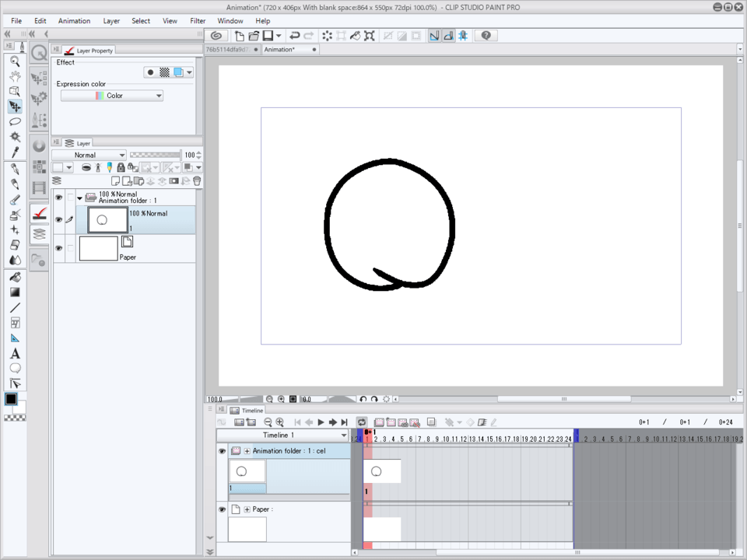Click the help question mark icon
The width and height of the screenshot is (747, 560).
point(486,36)
